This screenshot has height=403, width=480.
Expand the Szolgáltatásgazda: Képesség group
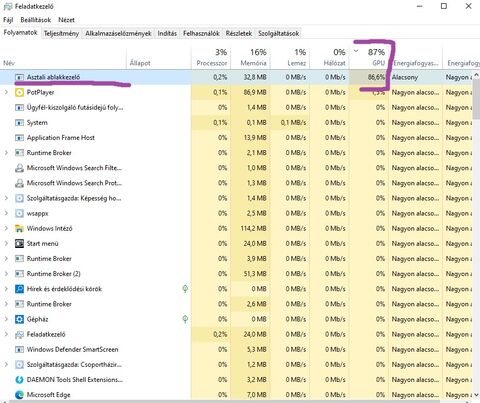pyautogui.click(x=6, y=198)
